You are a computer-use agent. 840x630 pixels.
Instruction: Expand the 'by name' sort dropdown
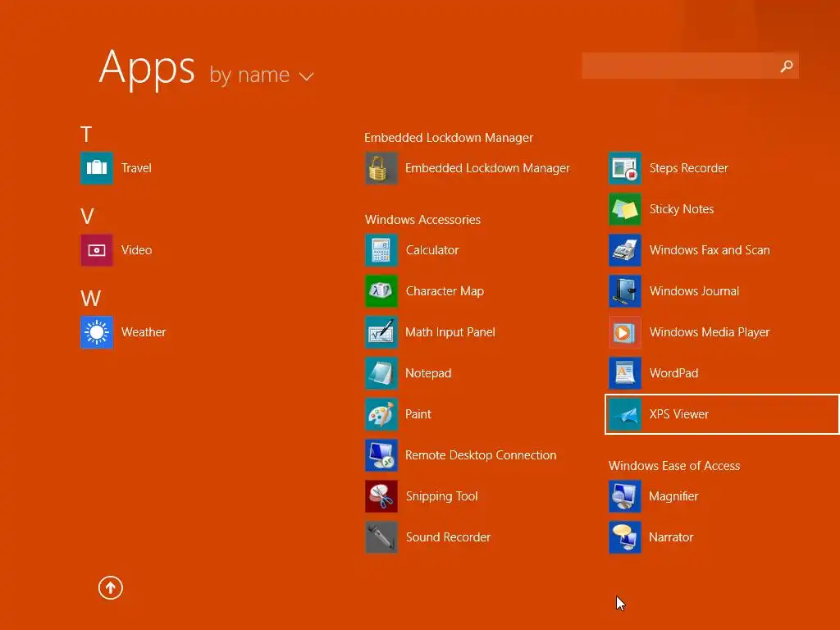261,75
